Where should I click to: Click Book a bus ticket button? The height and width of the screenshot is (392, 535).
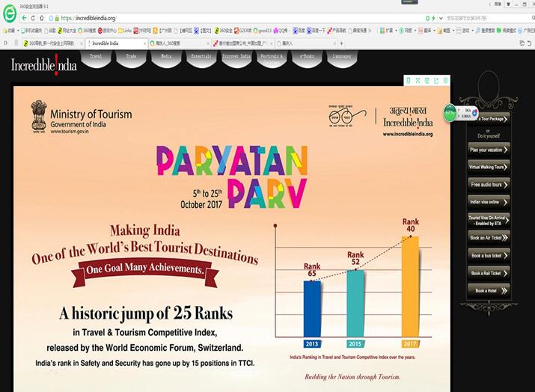489,256
